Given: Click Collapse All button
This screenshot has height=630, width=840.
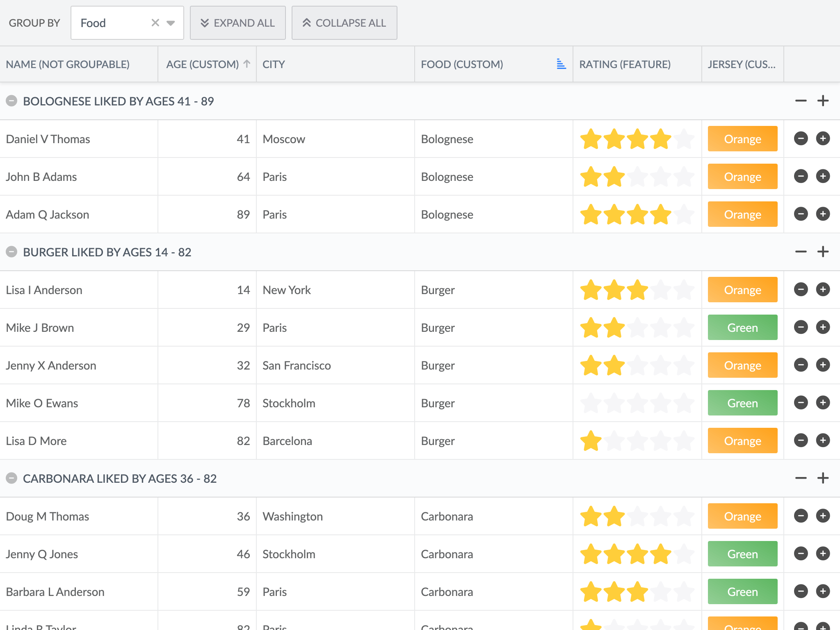Looking at the screenshot, I should [344, 23].
